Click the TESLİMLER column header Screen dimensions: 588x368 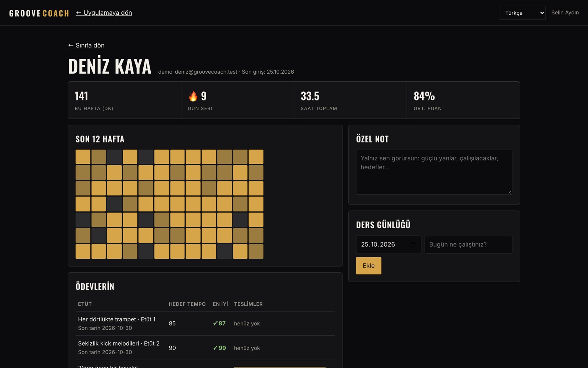click(x=248, y=304)
